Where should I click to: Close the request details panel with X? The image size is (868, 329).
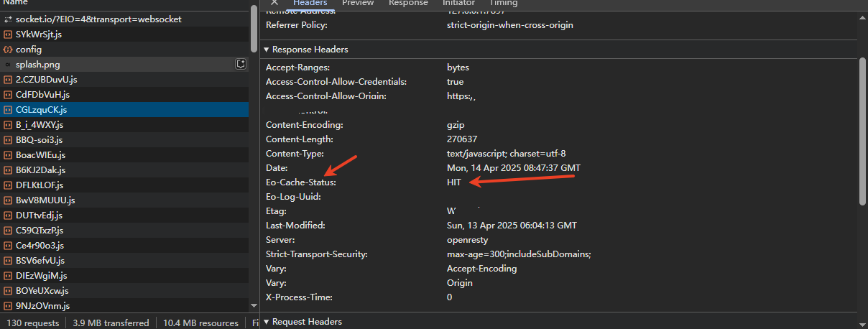(x=274, y=3)
